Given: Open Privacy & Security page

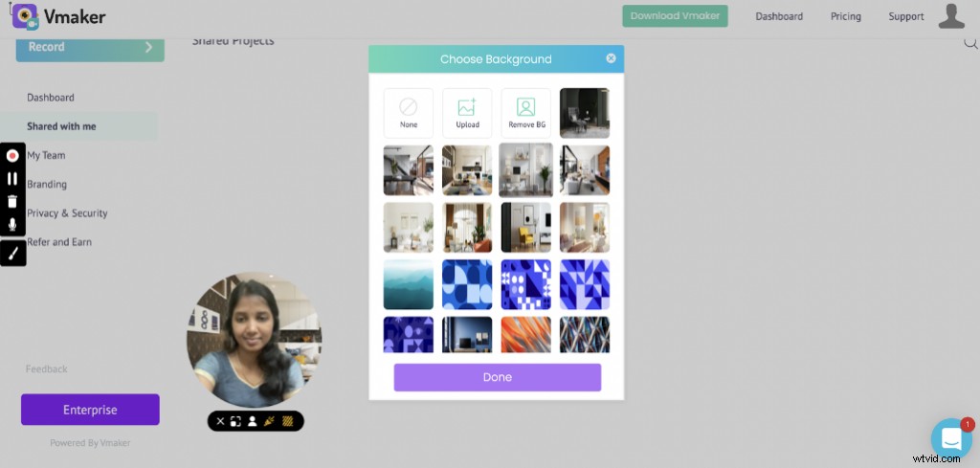Looking at the screenshot, I should coord(67,213).
